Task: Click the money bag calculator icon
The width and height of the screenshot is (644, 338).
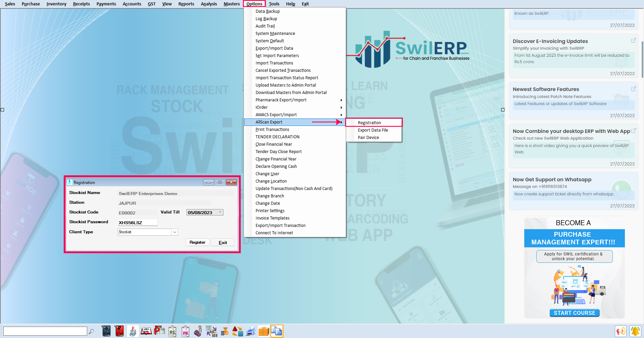Action: [x=224, y=331]
